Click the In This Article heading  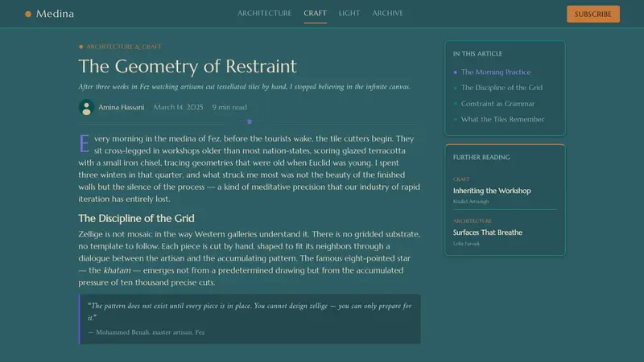pos(477,54)
